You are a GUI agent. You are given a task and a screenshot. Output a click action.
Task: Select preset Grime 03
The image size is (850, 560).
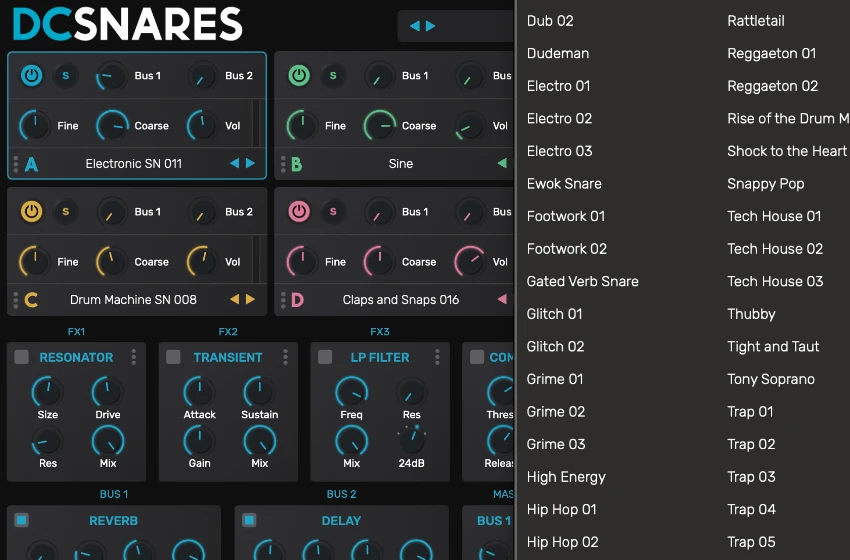click(x=556, y=444)
